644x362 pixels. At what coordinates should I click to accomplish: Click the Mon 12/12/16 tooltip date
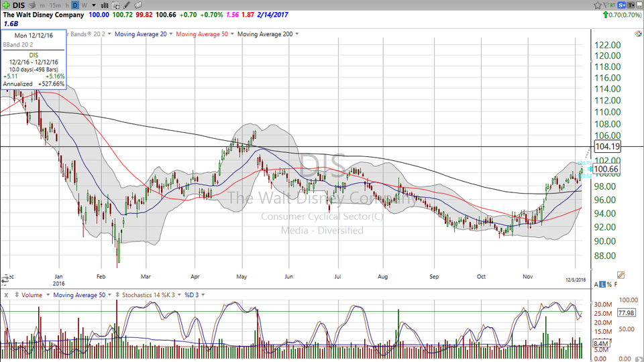tap(34, 36)
